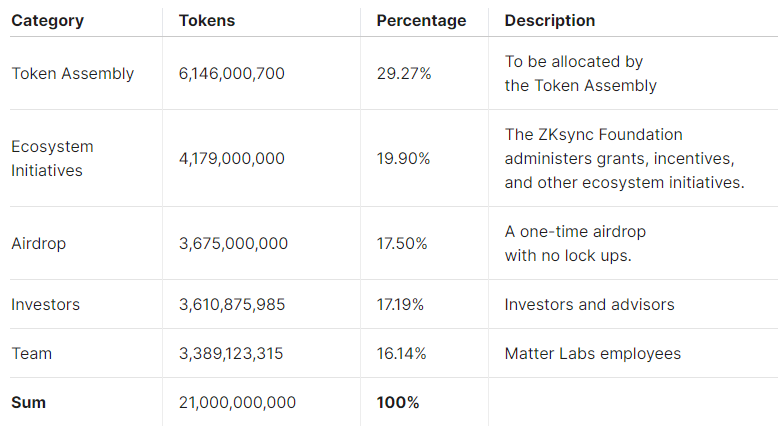The width and height of the screenshot is (778, 426).
Task: Click the 4,179,000,000 tokens cell
Action: (x=232, y=158)
